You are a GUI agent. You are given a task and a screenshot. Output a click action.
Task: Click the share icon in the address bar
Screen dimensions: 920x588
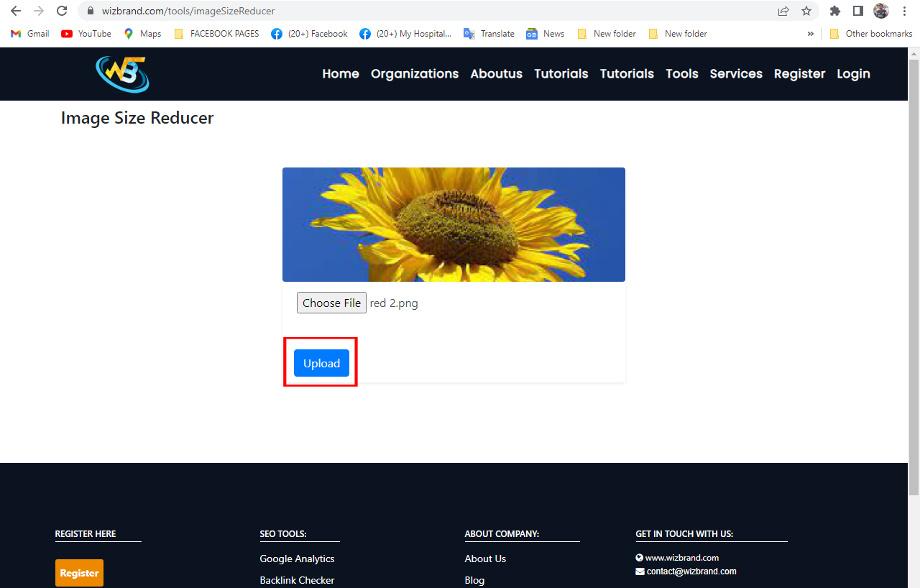(x=783, y=11)
